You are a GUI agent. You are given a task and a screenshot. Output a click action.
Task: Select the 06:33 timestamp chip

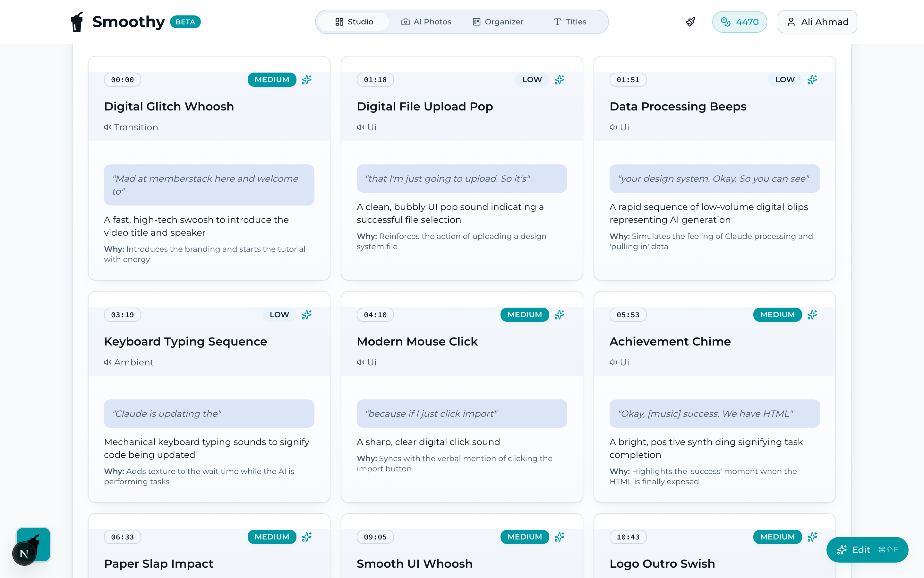pyautogui.click(x=123, y=537)
